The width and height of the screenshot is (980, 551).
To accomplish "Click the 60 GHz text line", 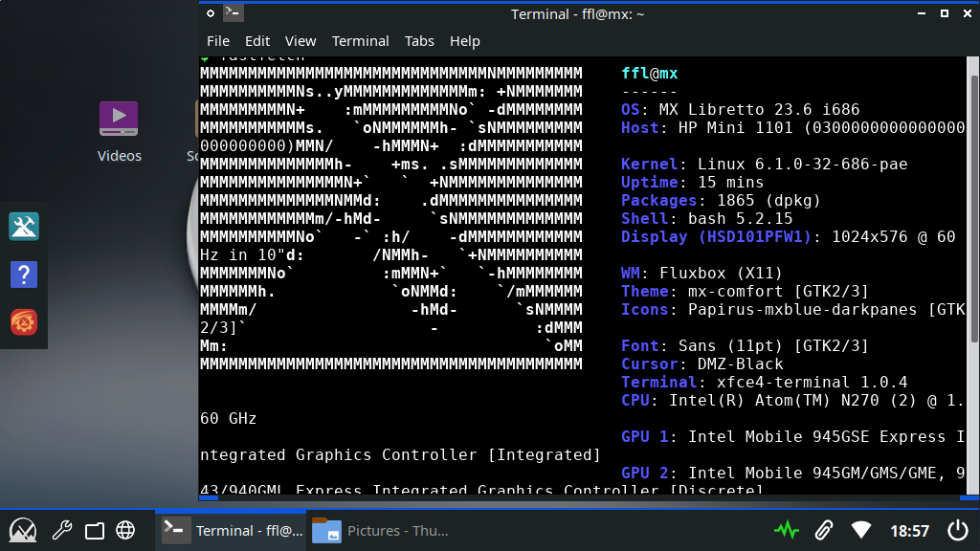I will click(x=228, y=418).
